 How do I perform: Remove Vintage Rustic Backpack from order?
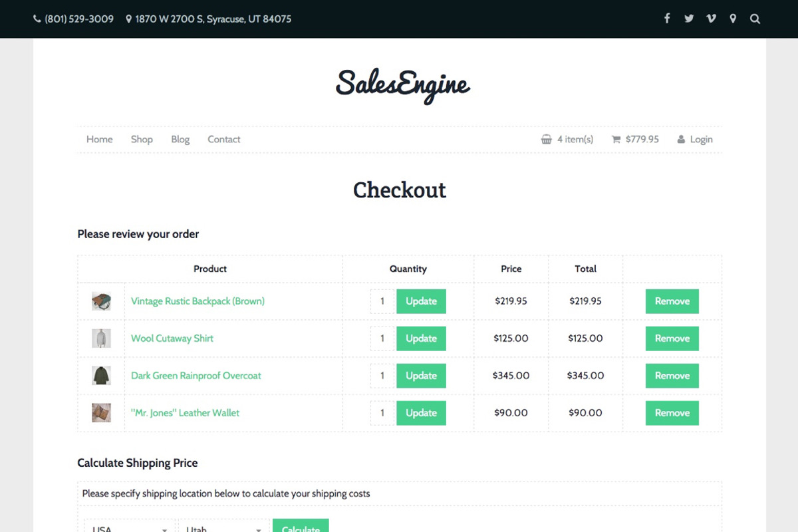point(672,301)
